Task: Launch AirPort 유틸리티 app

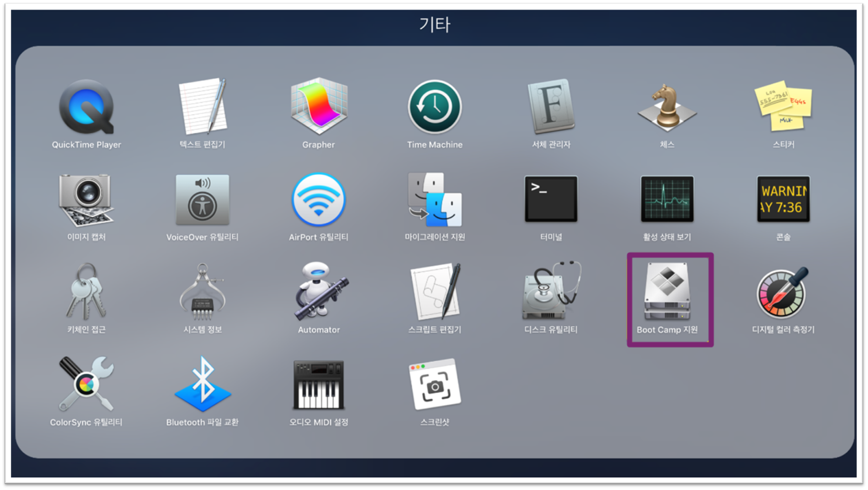Action: [319, 199]
